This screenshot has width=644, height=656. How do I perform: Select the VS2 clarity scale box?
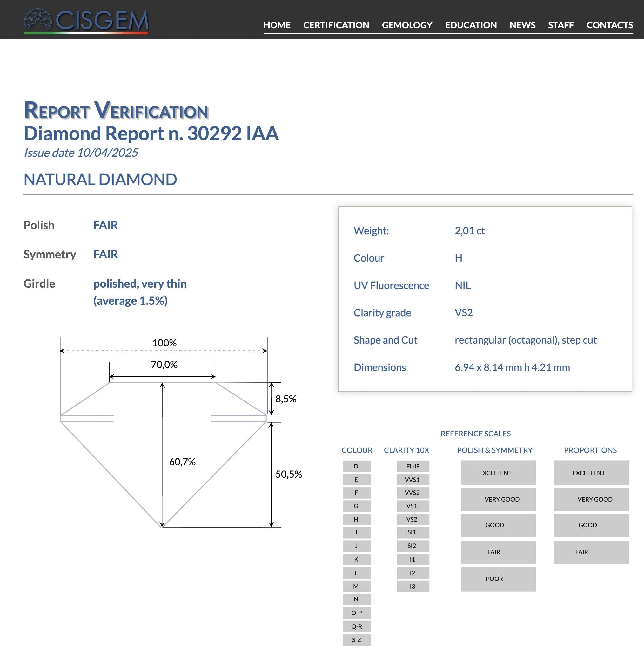(x=413, y=519)
